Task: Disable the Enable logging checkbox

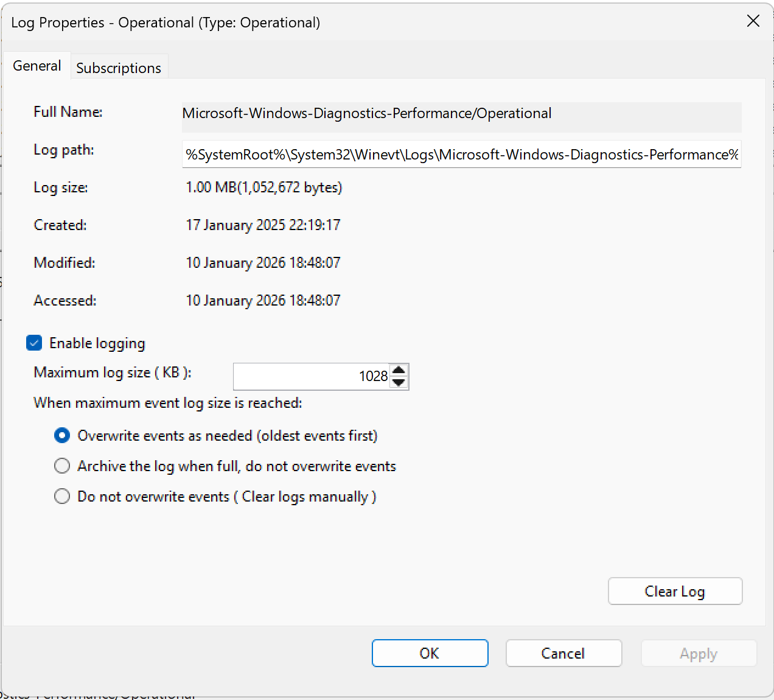Action: [x=34, y=343]
